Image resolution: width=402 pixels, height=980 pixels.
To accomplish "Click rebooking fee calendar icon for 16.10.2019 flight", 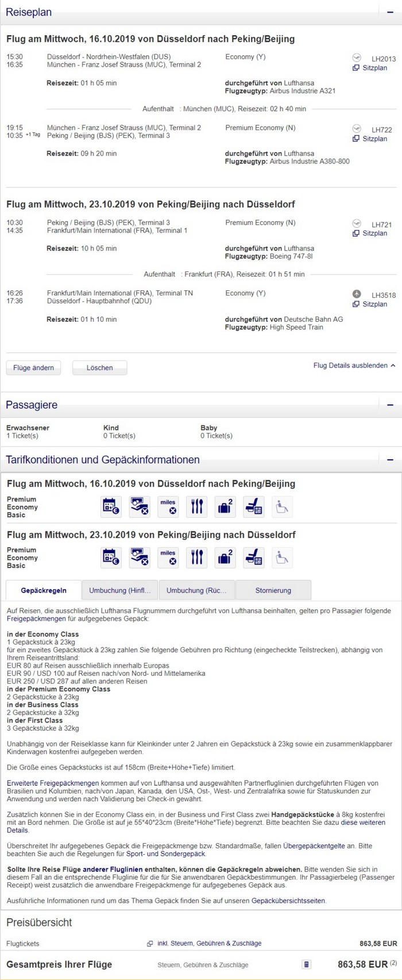I will pyautogui.click(x=111, y=507).
